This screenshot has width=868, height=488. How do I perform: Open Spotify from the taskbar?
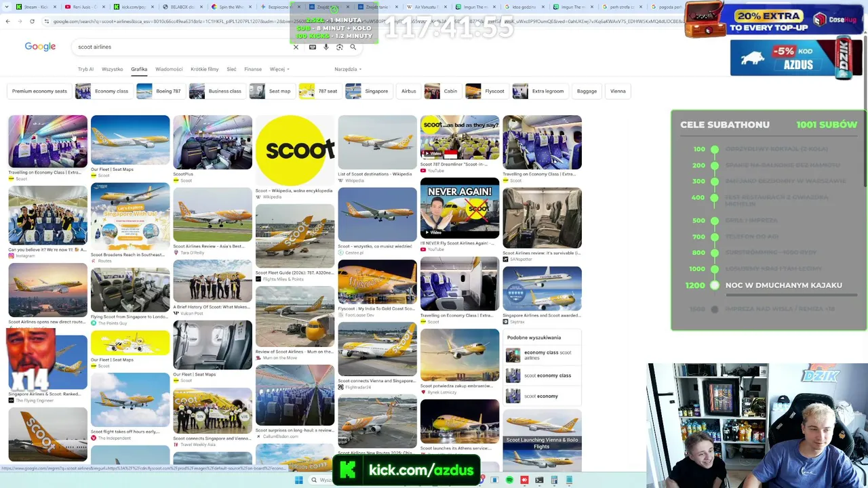(x=509, y=480)
